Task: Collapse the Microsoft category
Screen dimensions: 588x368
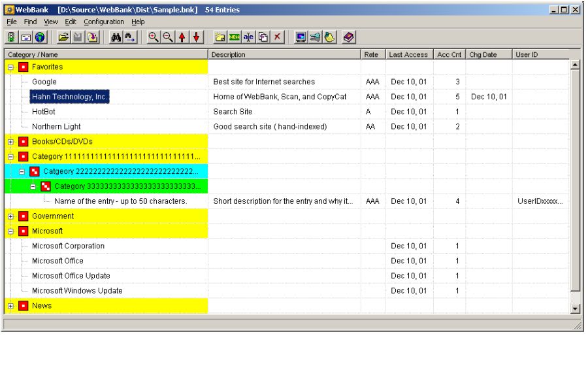Action: [x=11, y=232]
